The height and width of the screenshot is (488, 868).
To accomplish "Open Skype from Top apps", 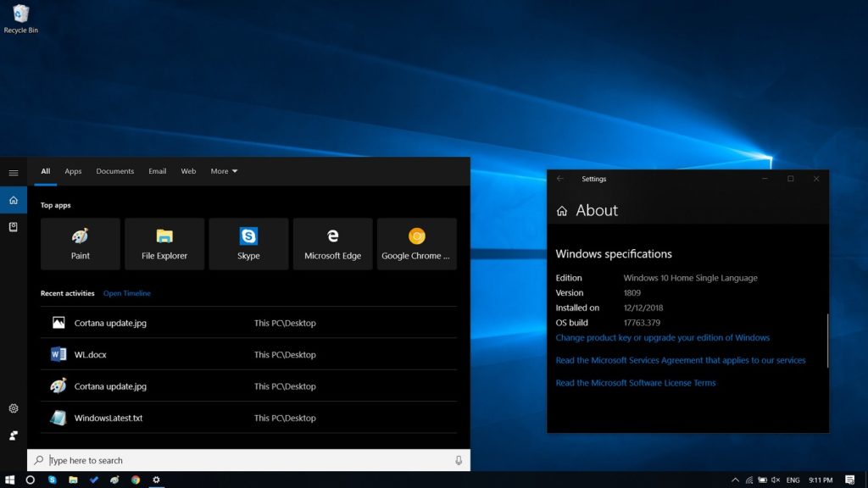I will (x=248, y=244).
